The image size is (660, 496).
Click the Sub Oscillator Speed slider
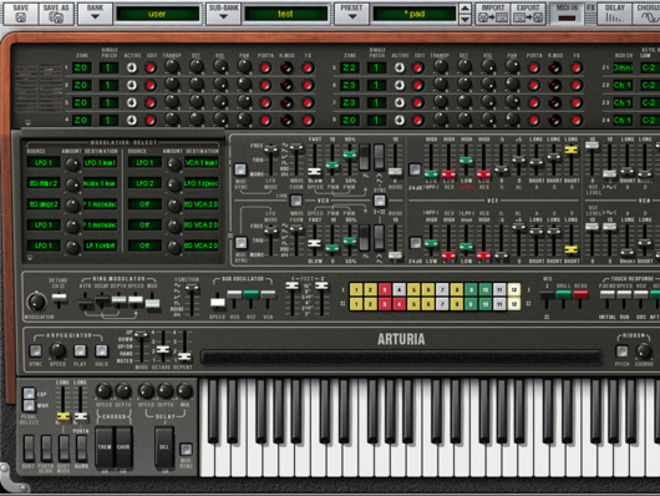[218, 302]
